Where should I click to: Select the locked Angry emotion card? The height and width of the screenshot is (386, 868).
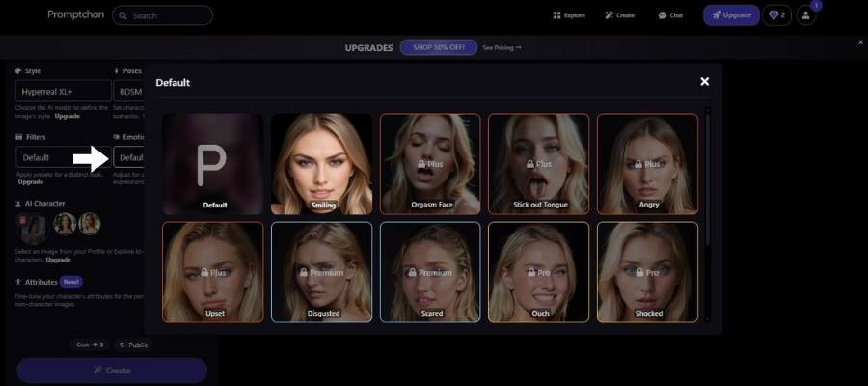(x=648, y=164)
